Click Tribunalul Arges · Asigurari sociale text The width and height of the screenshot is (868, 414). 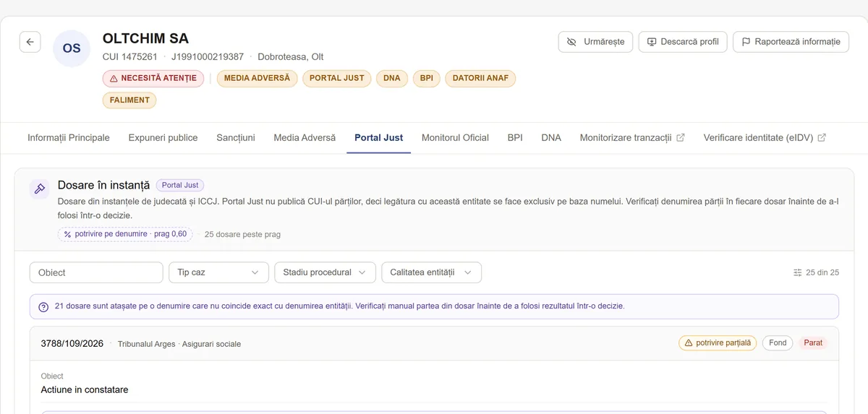tap(179, 344)
